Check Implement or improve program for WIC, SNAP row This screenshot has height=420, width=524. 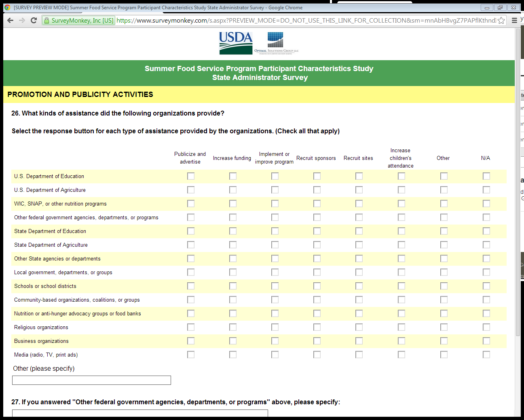click(x=275, y=204)
